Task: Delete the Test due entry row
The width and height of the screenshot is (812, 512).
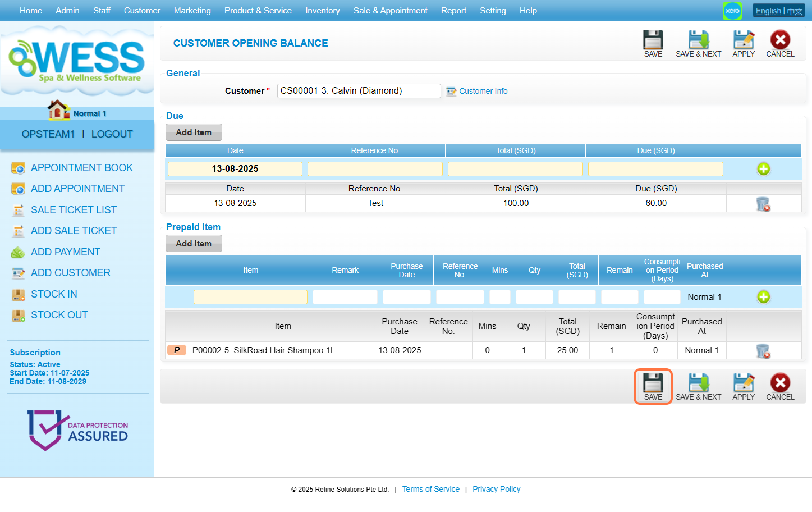Action: tap(763, 204)
